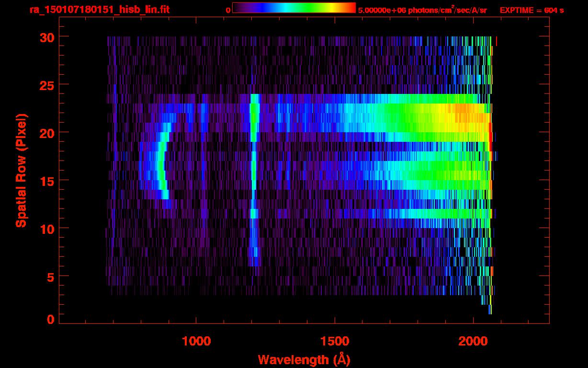Click the ra_150107180151_hisb_lin.fit filename title

[x=99, y=10]
